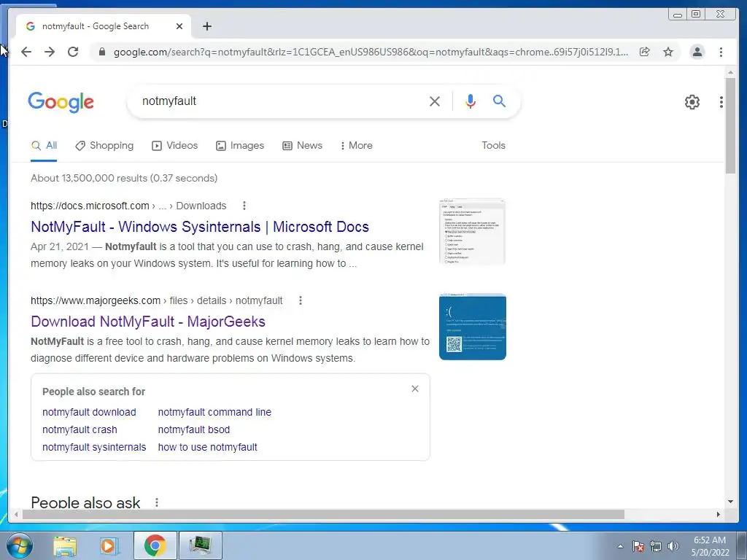Click the magnifying glass search button
The height and width of the screenshot is (560, 747).
(499, 101)
